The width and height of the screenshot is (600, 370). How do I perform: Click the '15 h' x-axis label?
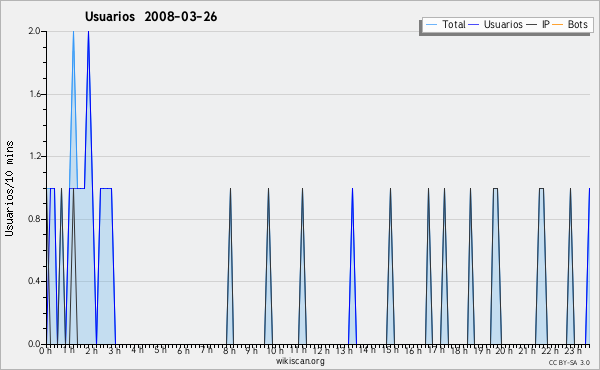390,350
